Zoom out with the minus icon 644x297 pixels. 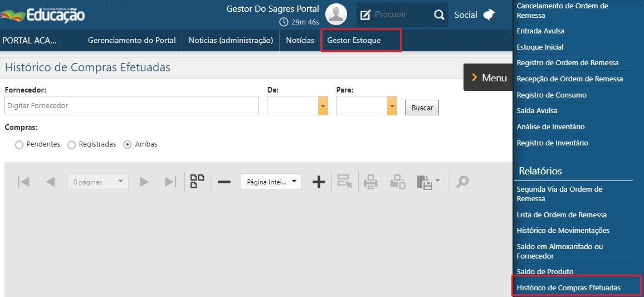coord(224,182)
